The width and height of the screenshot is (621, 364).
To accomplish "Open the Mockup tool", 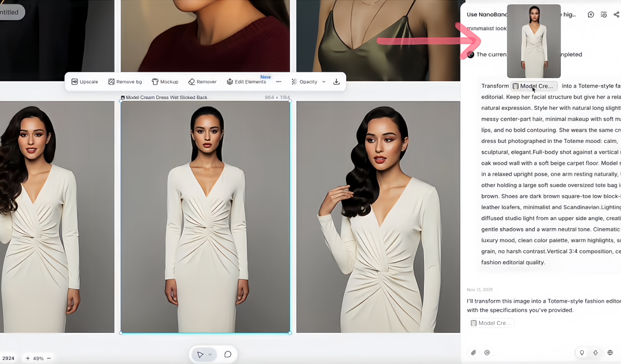I will pos(165,82).
